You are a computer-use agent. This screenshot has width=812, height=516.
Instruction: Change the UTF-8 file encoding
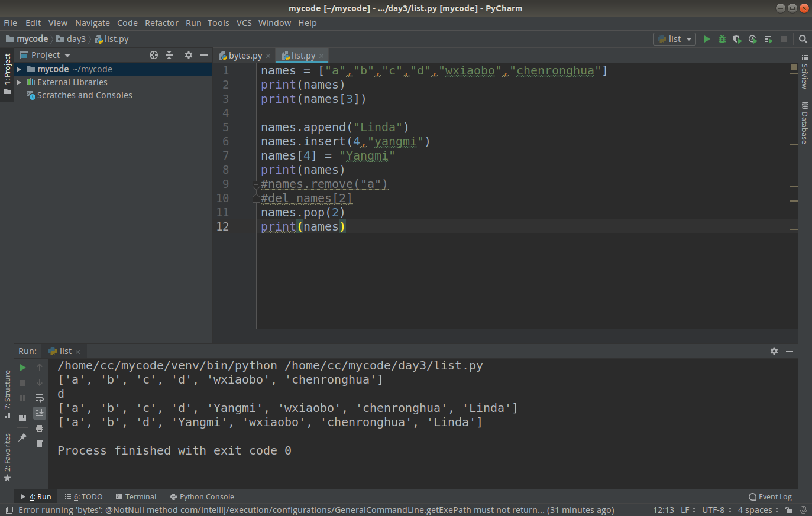717,510
